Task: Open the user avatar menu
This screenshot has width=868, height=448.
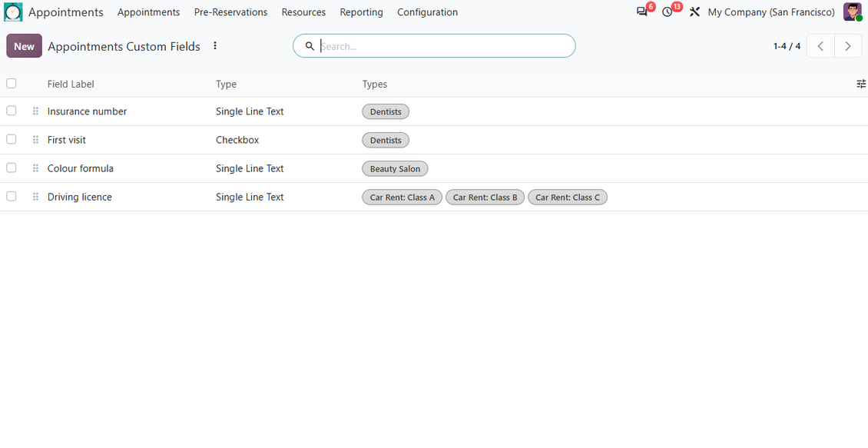Action: [x=853, y=12]
